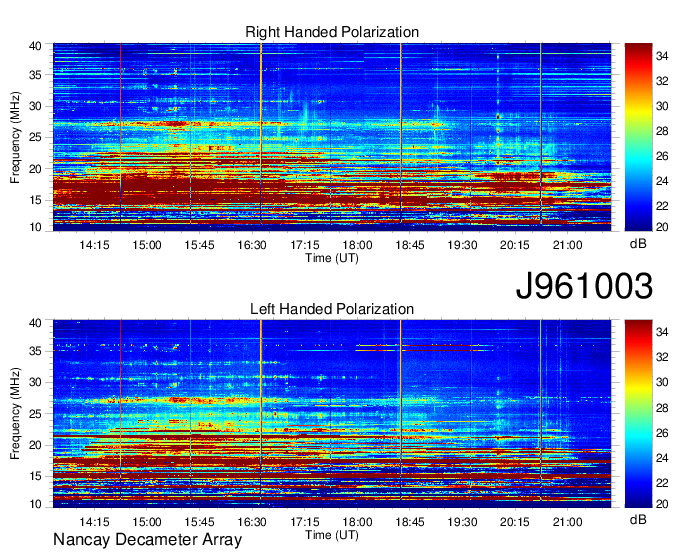Image resolution: width=680 pixels, height=552 pixels.
Task: Click the 25 MHz tick of the right-handed plot
Action: click(x=35, y=137)
